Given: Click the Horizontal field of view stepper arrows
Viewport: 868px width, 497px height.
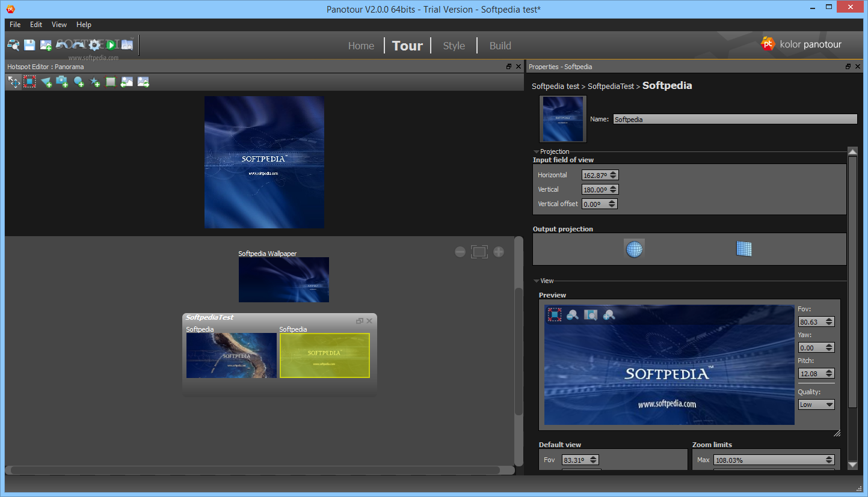Looking at the screenshot, I should [613, 175].
